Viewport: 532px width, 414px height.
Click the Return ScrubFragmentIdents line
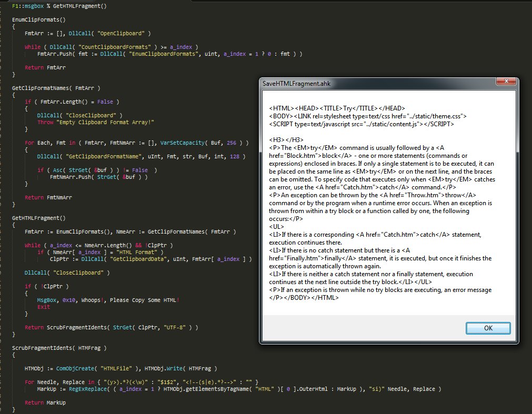[x=111, y=328]
